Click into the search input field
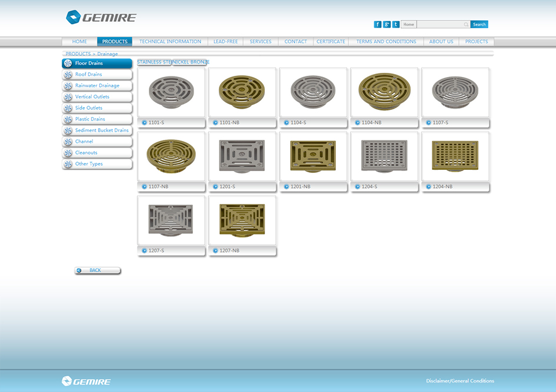556x392 pixels. (439, 25)
